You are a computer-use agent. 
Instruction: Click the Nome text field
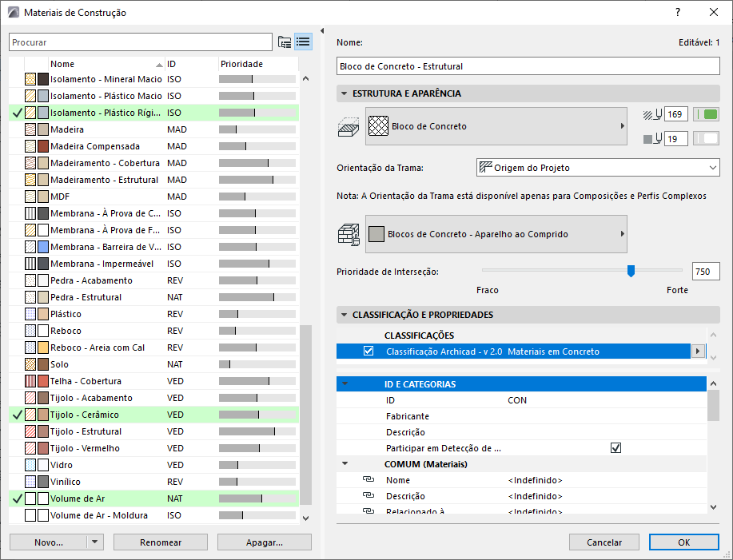pyautogui.click(x=528, y=66)
